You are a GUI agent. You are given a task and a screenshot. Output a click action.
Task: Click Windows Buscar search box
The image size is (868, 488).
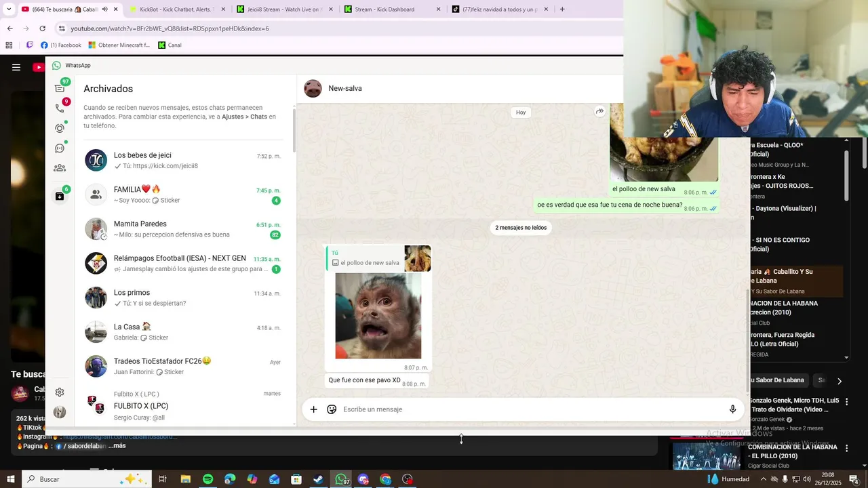tap(88, 479)
